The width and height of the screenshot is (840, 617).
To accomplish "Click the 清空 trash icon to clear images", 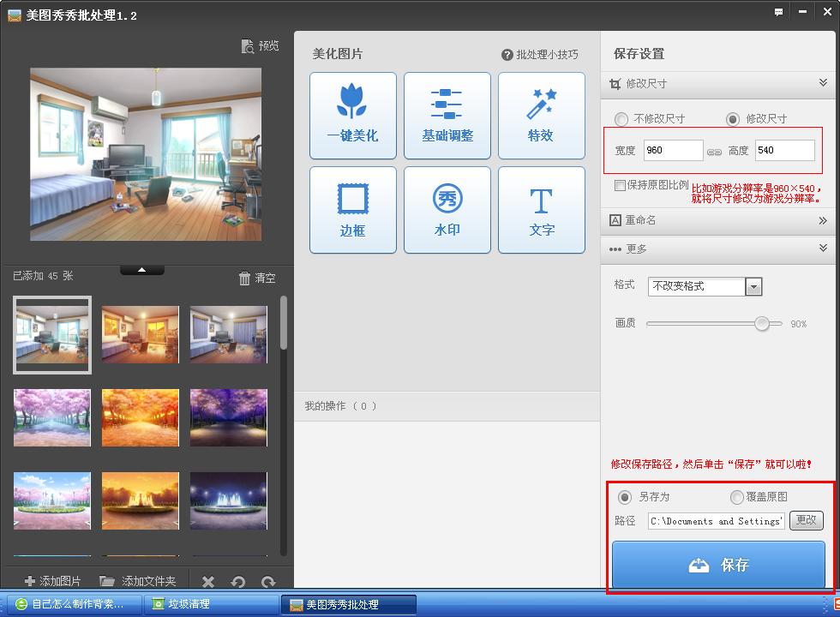I will 244,278.
